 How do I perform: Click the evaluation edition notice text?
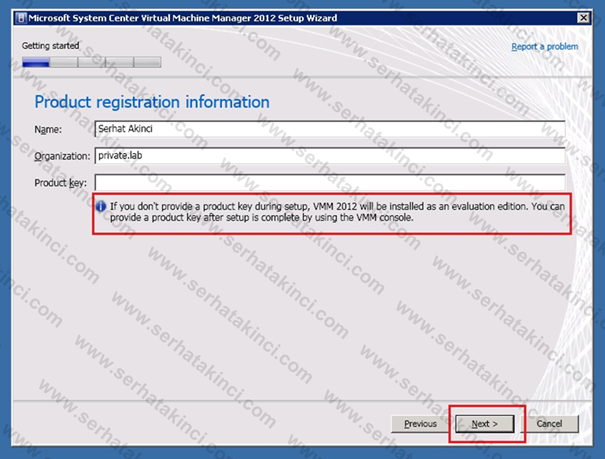(337, 212)
